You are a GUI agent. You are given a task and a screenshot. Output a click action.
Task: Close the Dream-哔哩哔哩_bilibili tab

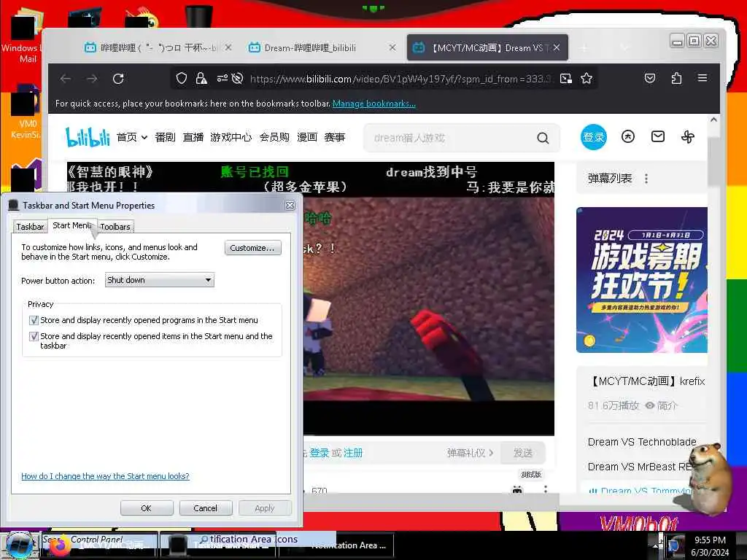392,47
